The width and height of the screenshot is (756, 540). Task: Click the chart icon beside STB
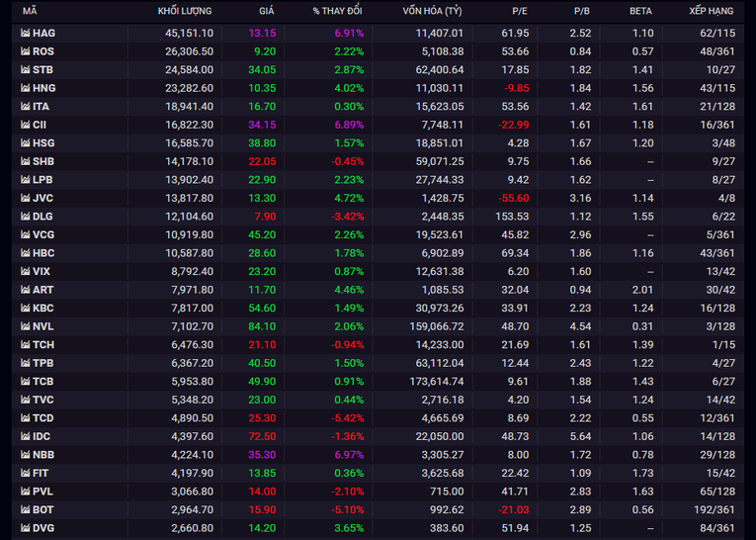25,70
